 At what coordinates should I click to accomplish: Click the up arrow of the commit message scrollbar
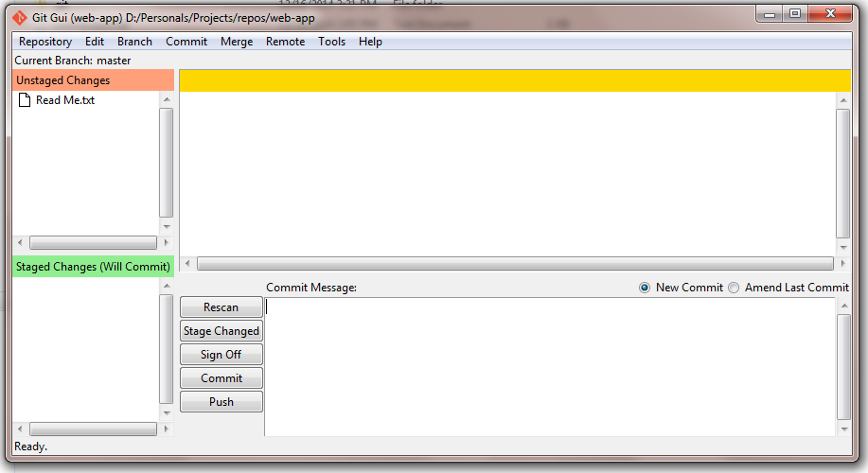[844, 306]
